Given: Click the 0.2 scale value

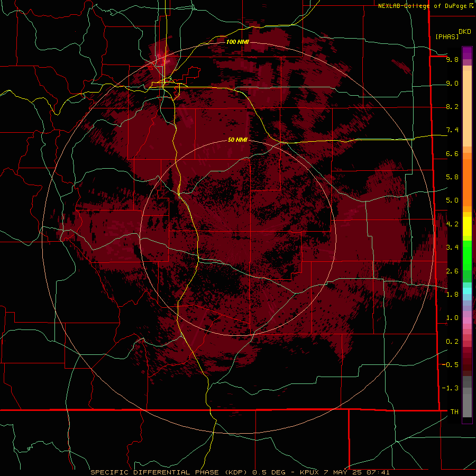Looking at the screenshot, I should pyautogui.click(x=452, y=342).
